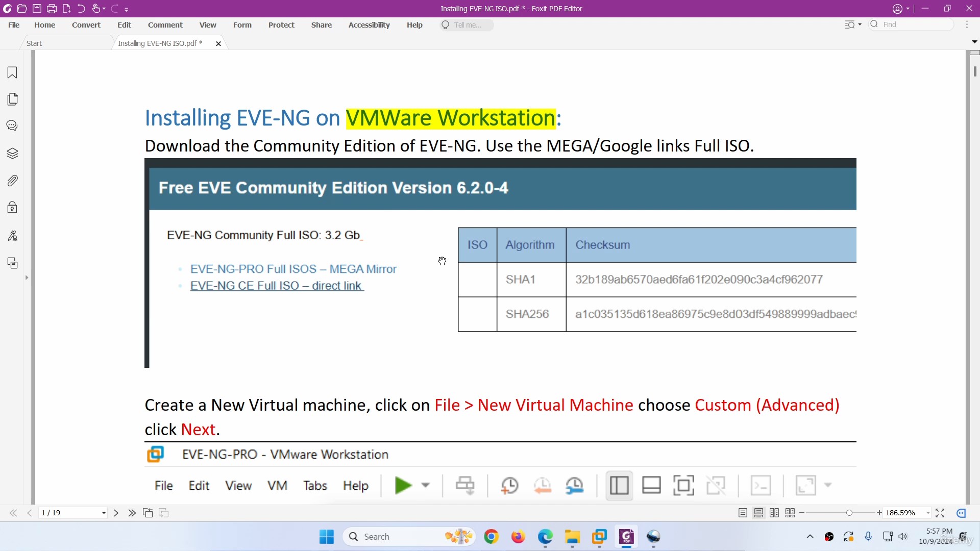Click the zoom out minus button
Screen dimensions: 980x551
tap(802, 513)
